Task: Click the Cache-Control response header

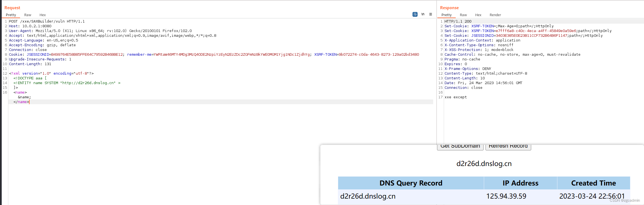Action: (513, 55)
